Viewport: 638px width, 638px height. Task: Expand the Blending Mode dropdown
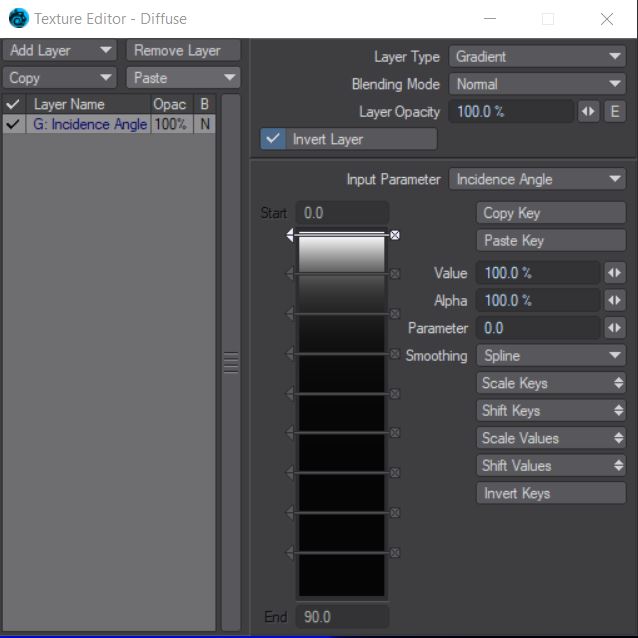coord(537,85)
